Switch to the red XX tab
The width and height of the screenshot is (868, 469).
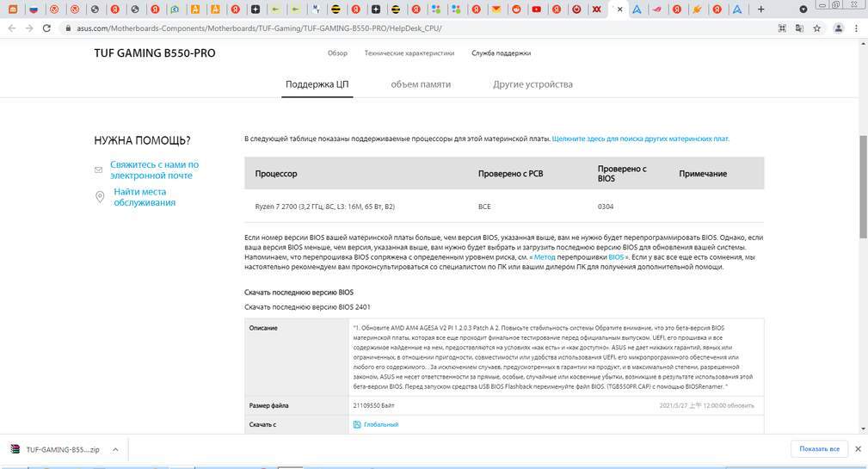pos(596,9)
